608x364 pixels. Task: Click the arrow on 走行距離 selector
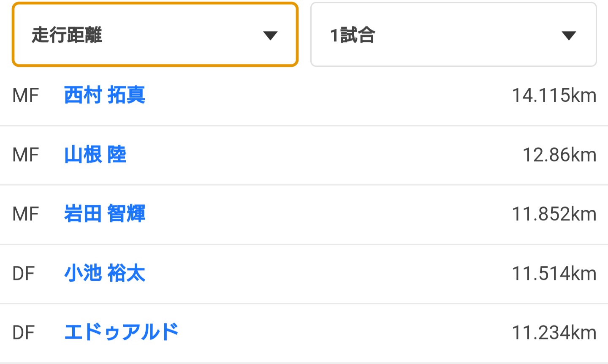(x=270, y=35)
